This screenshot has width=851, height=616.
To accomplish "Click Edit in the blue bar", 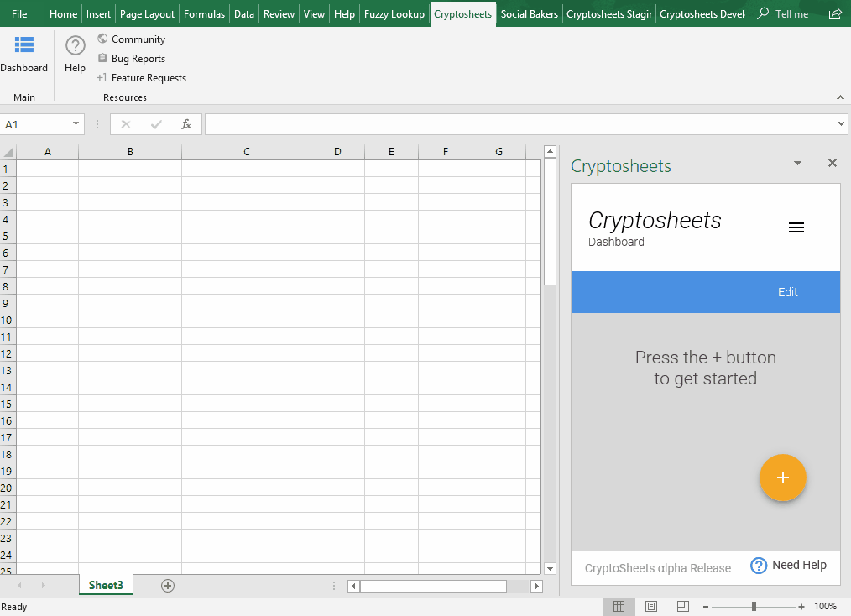I will pos(787,292).
